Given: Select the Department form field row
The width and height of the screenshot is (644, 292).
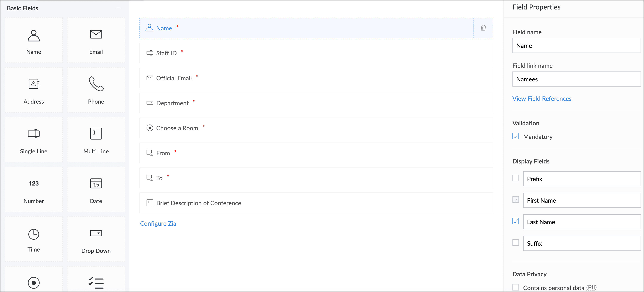Looking at the screenshot, I should [x=316, y=103].
